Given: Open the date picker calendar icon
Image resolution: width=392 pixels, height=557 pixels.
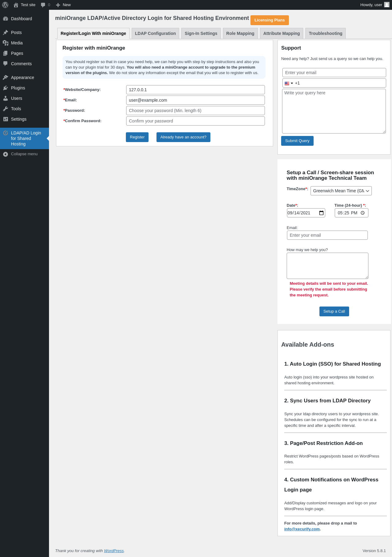Looking at the screenshot, I should 321,213.
